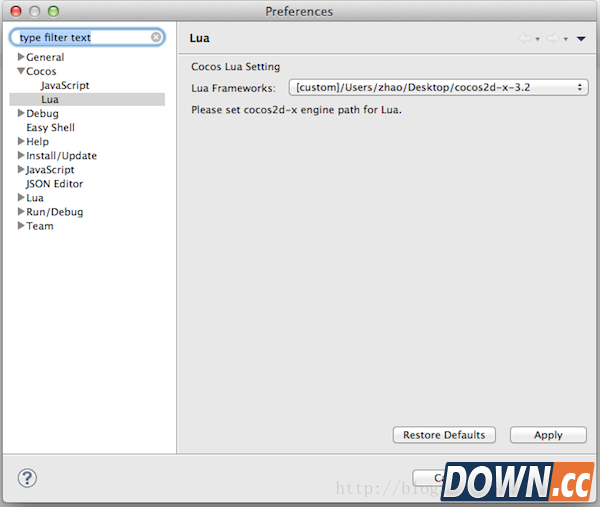600x507 pixels.
Task: Select JavaScript under Cocos
Action: coord(65,86)
